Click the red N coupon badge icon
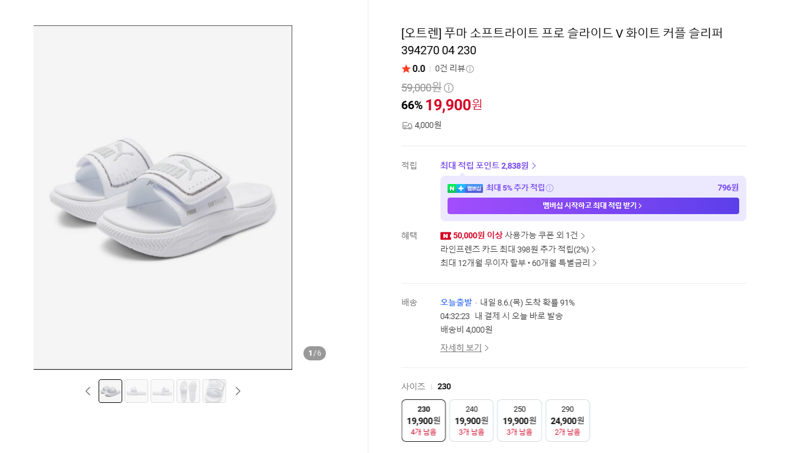800x453 pixels. pos(445,236)
